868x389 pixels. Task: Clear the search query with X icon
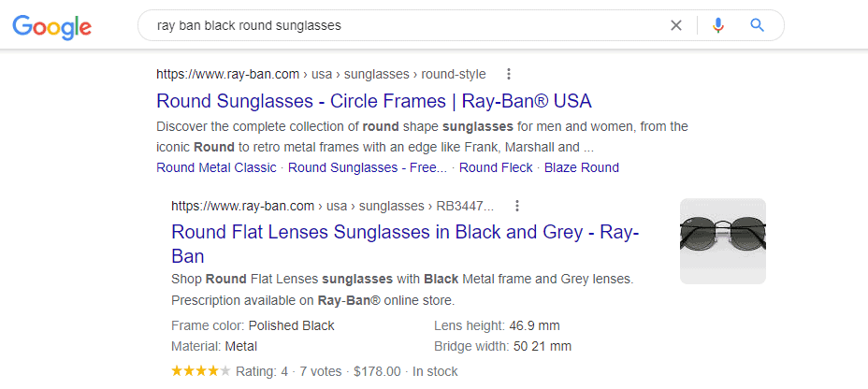pos(676,25)
